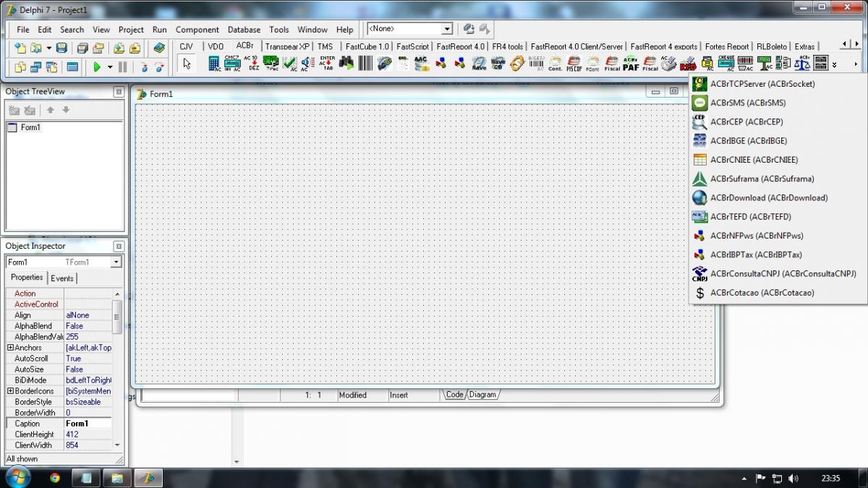
Task: Select the Rave CB component icon
Action: (498, 64)
